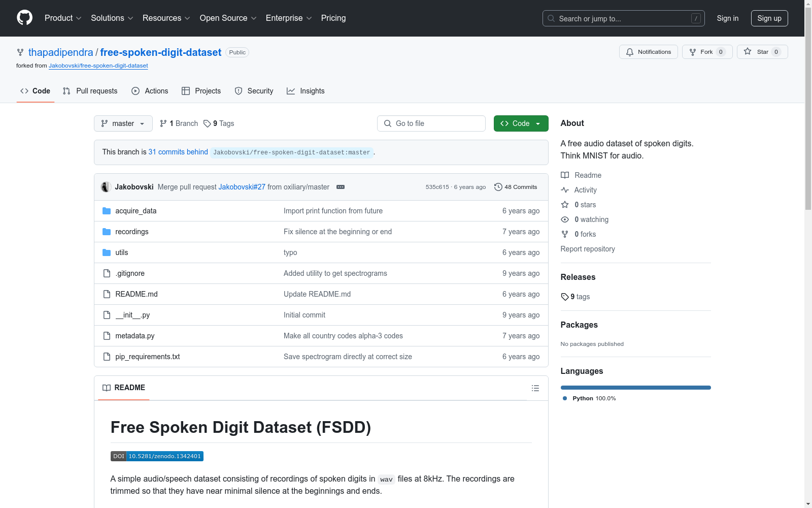Open the Product dropdown menu

(63, 18)
